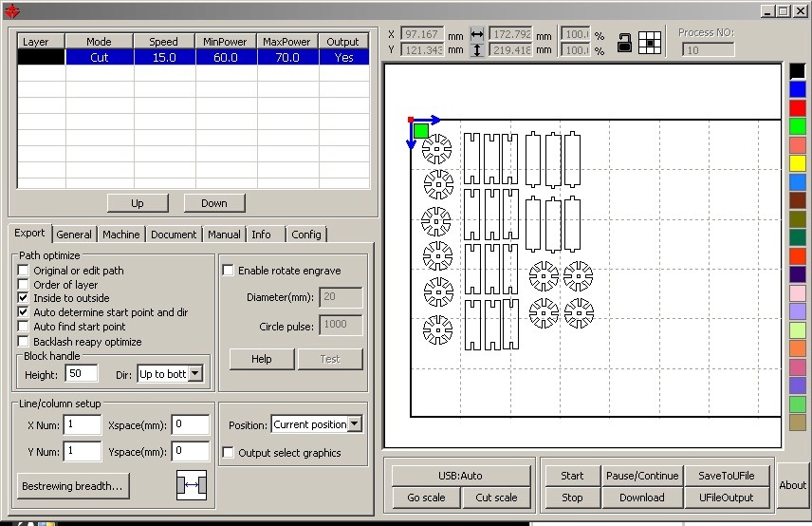812x526 pixels.
Task: Click the Yes output cell
Action: click(343, 57)
